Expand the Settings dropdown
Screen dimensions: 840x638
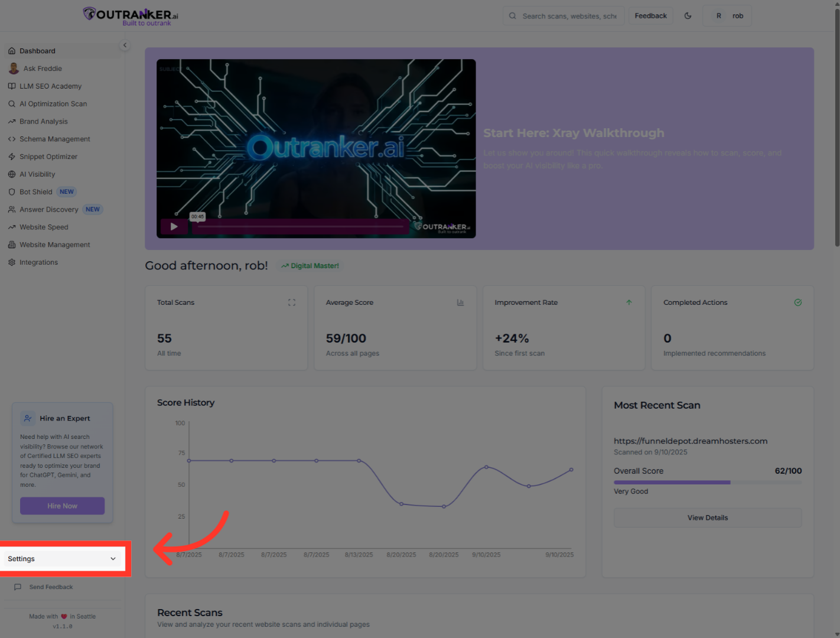pyautogui.click(x=62, y=559)
